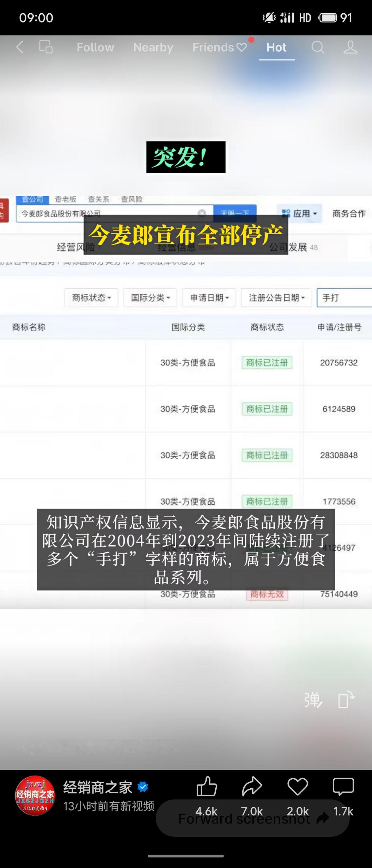
Task: Share the video with the arrow icon
Action: click(x=252, y=786)
